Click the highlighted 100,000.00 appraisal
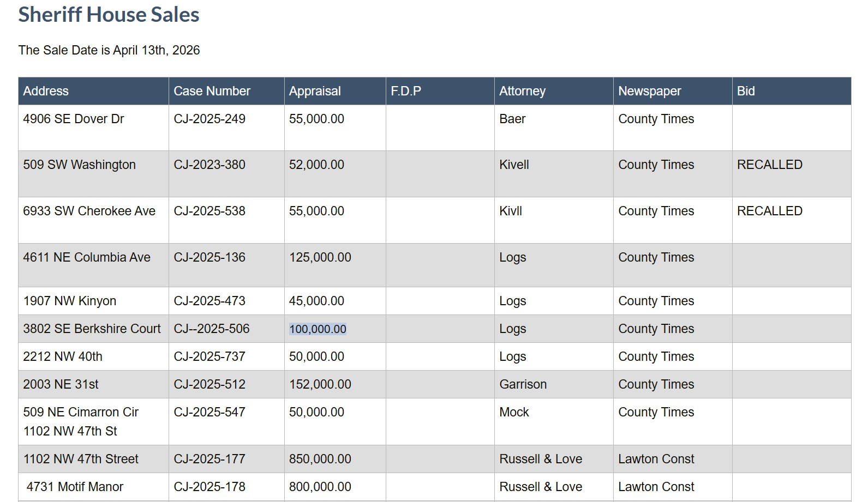868x502 pixels. click(318, 329)
